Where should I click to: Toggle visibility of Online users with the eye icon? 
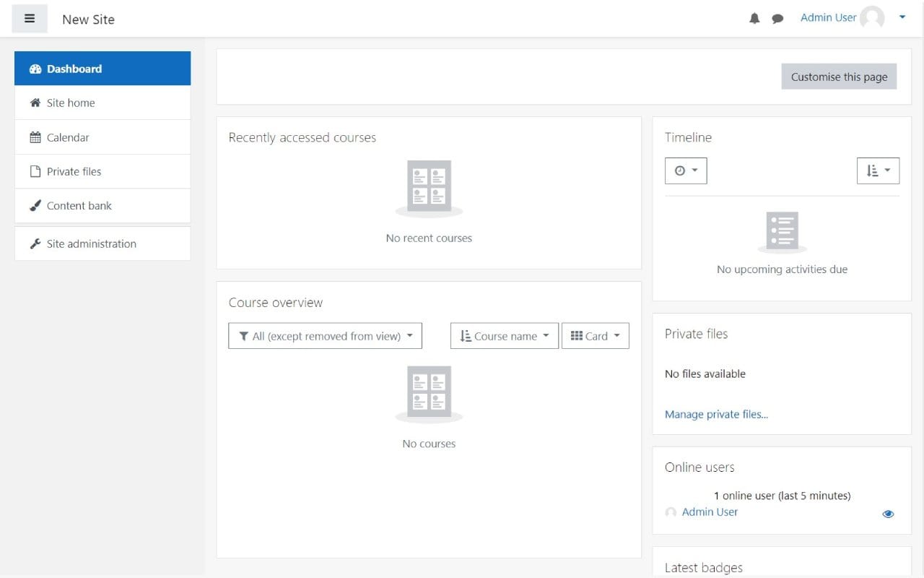pyautogui.click(x=888, y=513)
